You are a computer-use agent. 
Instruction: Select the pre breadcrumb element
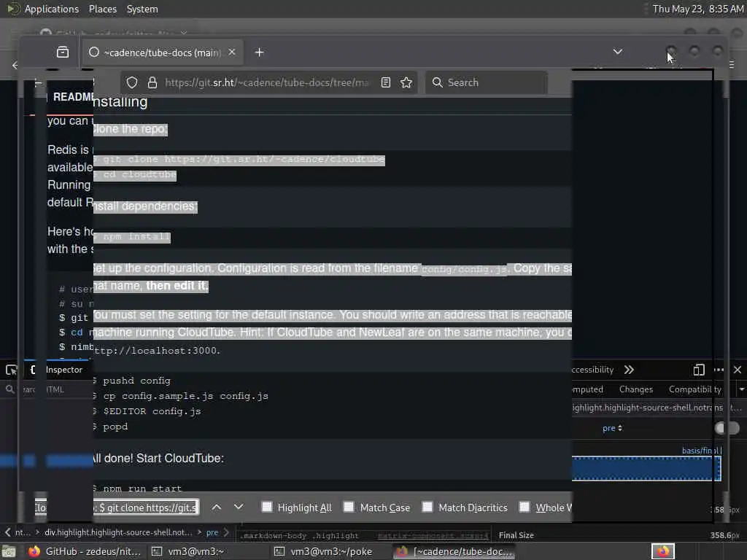pyautogui.click(x=212, y=532)
